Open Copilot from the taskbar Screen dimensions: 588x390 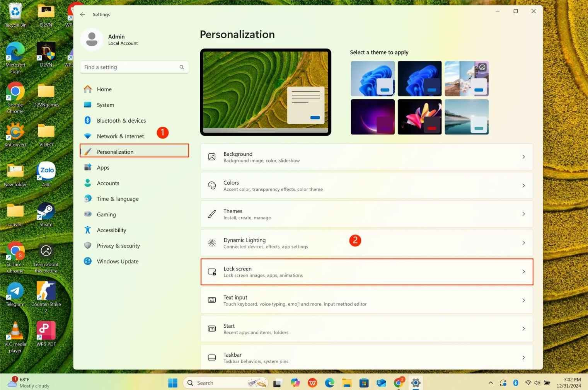tap(295, 383)
